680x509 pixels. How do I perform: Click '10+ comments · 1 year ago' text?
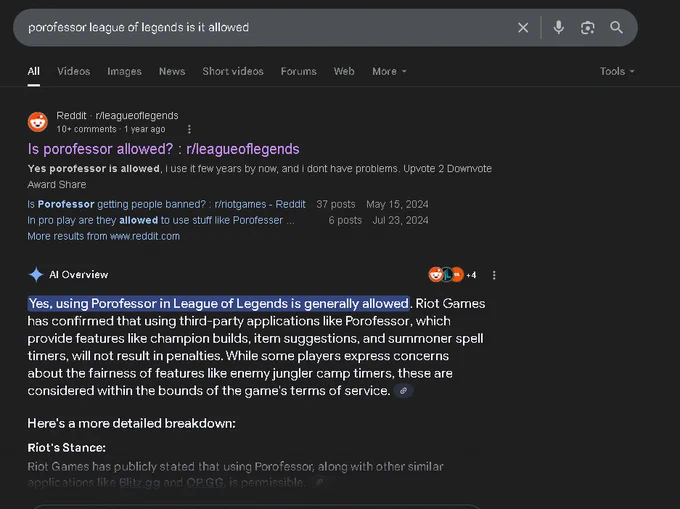click(111, 129)
